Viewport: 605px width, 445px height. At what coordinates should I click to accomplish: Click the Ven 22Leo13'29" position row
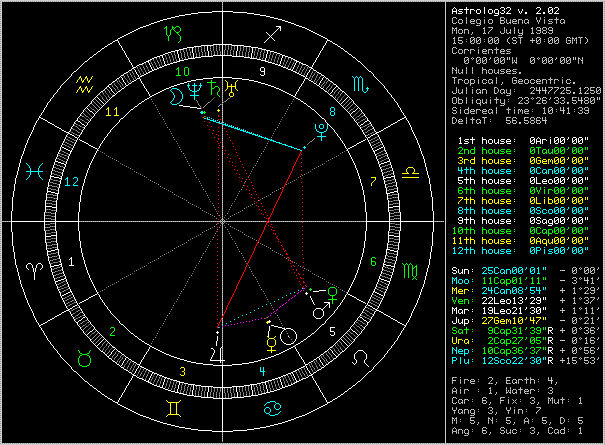click(526, 301)
